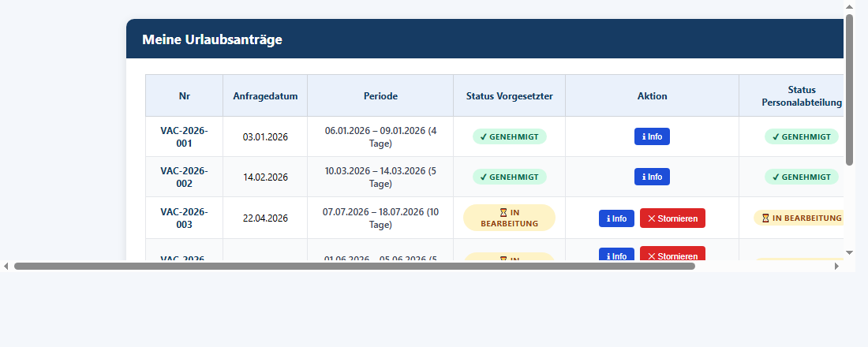
Task: Click period 07.07.2026 – 18.07.2026
Action: (x=380, y=218)
